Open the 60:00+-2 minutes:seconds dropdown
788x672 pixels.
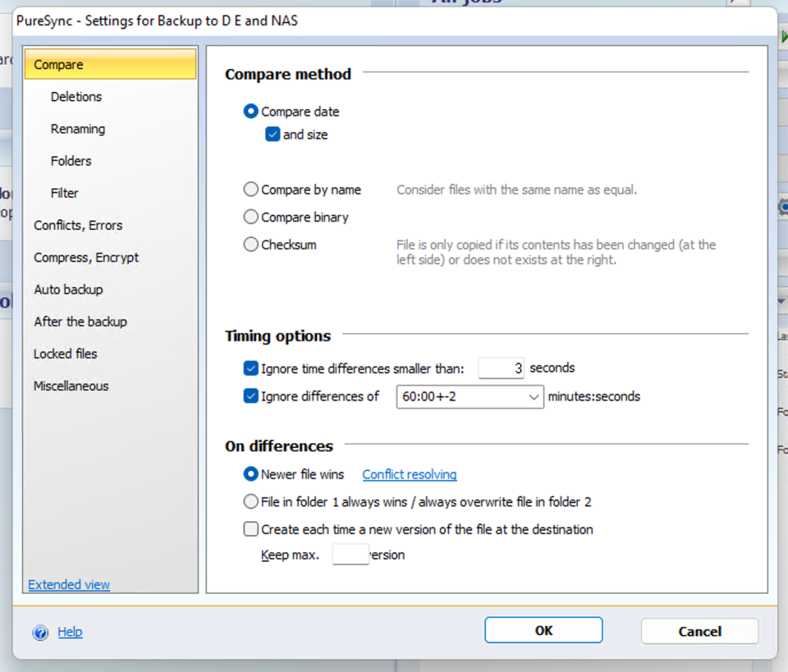tap(470, 397)
